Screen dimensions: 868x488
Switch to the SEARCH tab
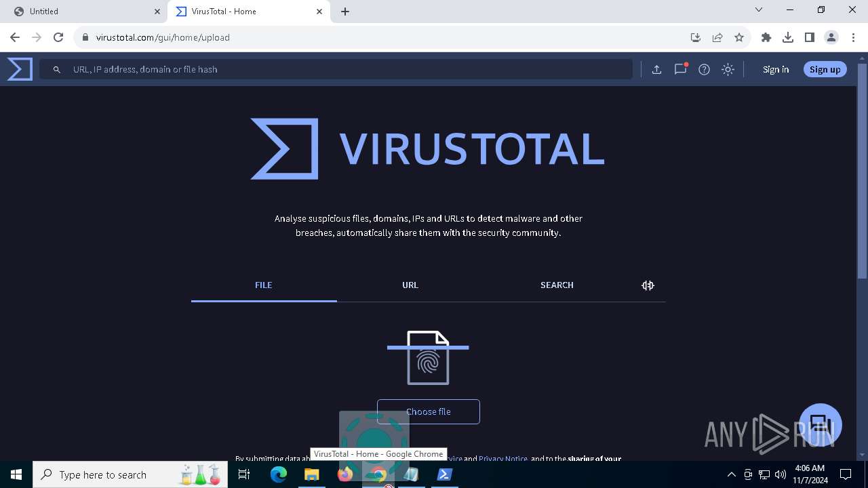point(557,285)
